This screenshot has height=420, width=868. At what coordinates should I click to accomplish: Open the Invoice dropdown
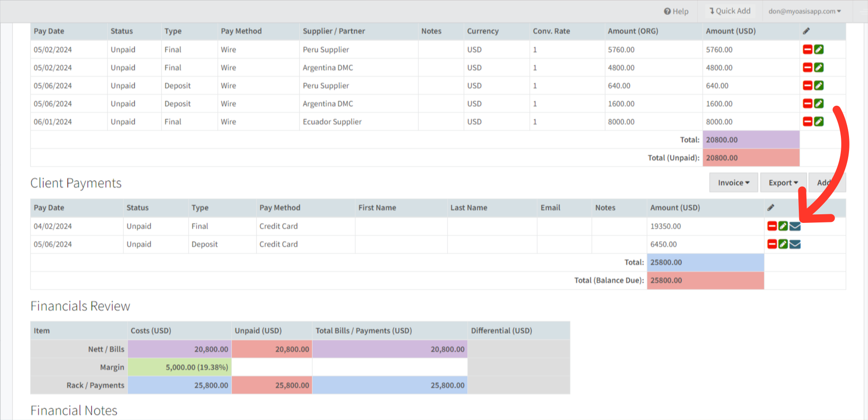tap(733, 183)
